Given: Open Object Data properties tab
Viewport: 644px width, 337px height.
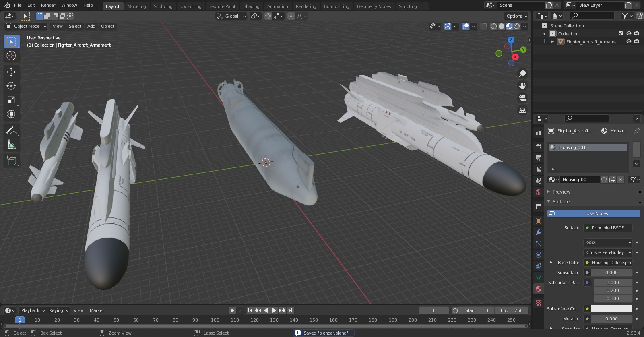Looking at the screenshot, I should point(539,277).
